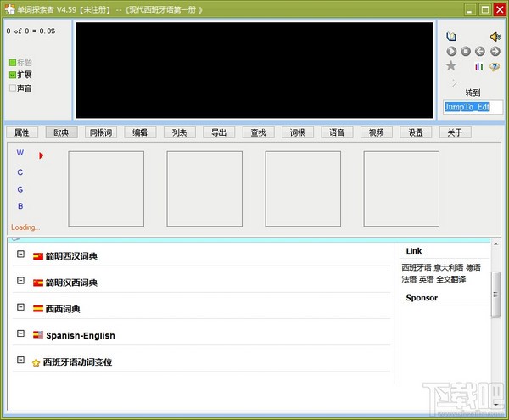Collapse the 简明西汉词典 section
Screen dimensions: 509x420
(21, 255)
